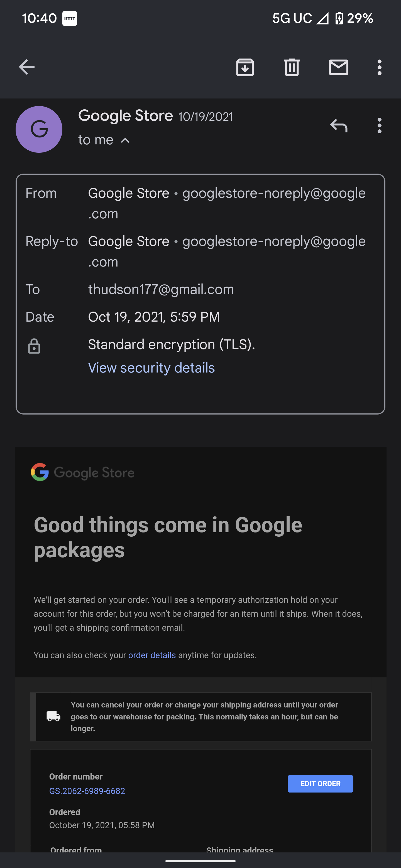
Task: Go back using the arrow icon
Action: [27, 67]
